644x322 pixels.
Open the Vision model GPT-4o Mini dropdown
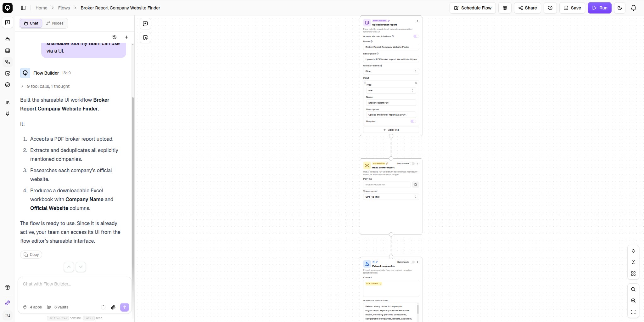point(391,197)
